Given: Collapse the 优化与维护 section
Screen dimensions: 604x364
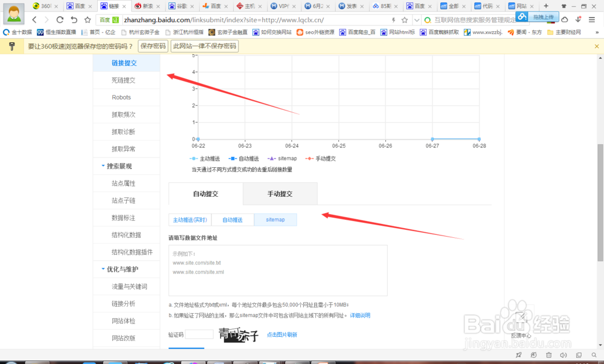Looking at the screenshot, I should [x=120, y=269].
